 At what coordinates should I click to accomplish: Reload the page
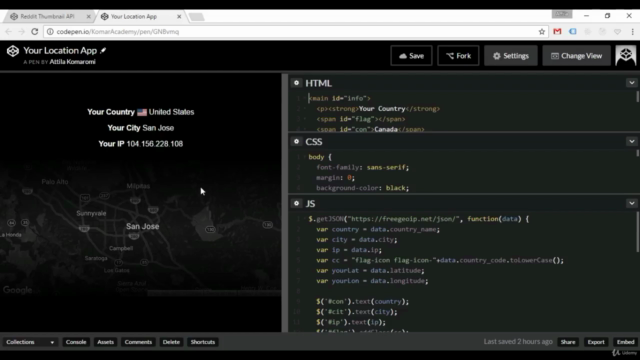point(35,31)
